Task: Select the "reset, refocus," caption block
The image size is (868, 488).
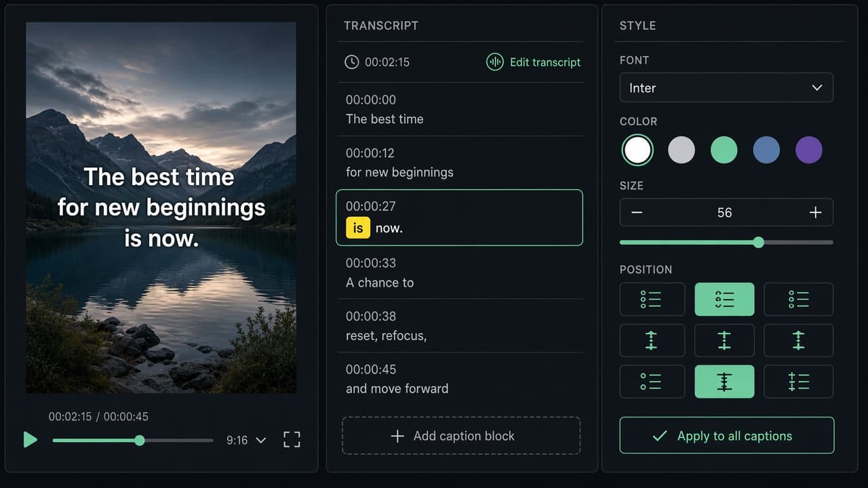Action: [x=460, y=326]
